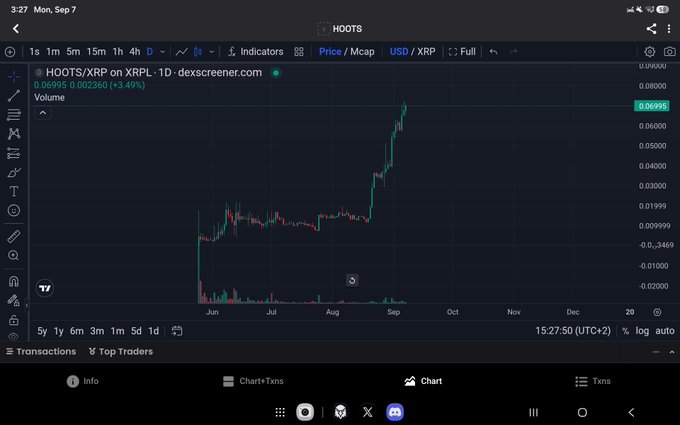Select the 1h timeframe

(x=118, y=52)
